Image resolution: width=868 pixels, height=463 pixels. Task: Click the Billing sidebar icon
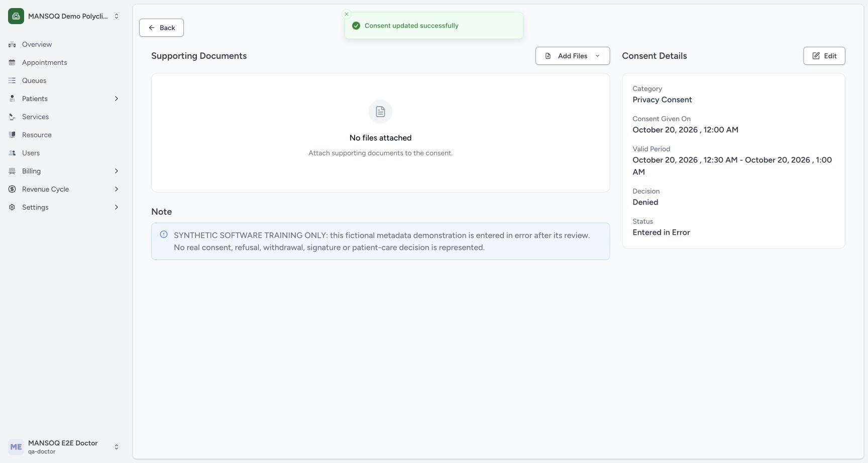coord(12,171)
